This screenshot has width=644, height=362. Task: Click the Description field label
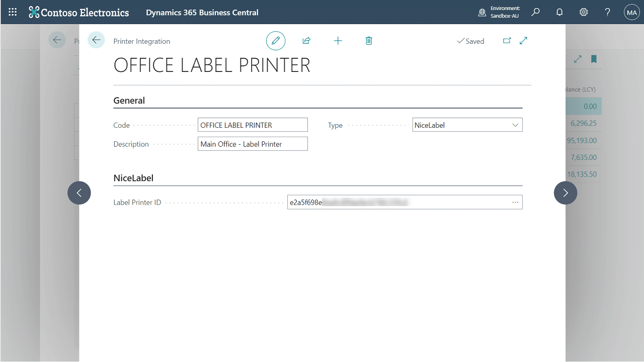coord(131,144)
